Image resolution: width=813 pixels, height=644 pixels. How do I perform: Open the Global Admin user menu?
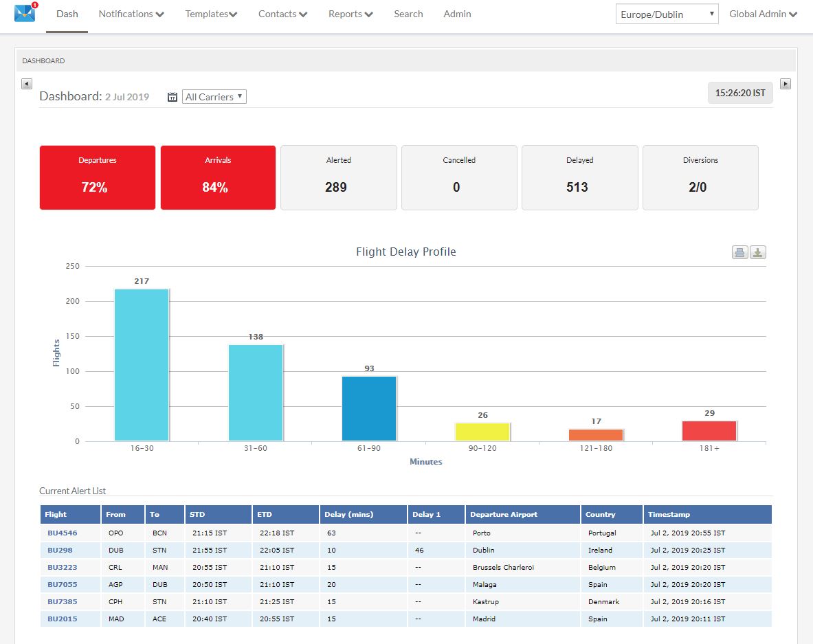[763, 14]
